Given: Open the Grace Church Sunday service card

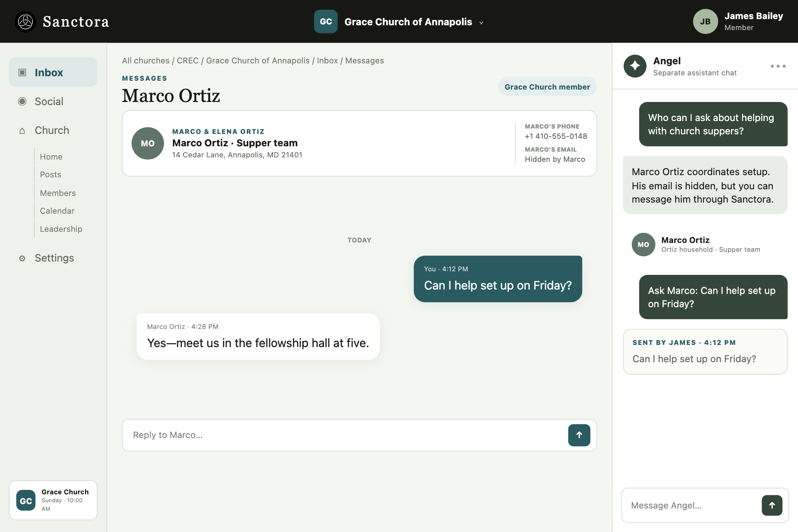Looking at the screenshot, I should click(53, 500).
